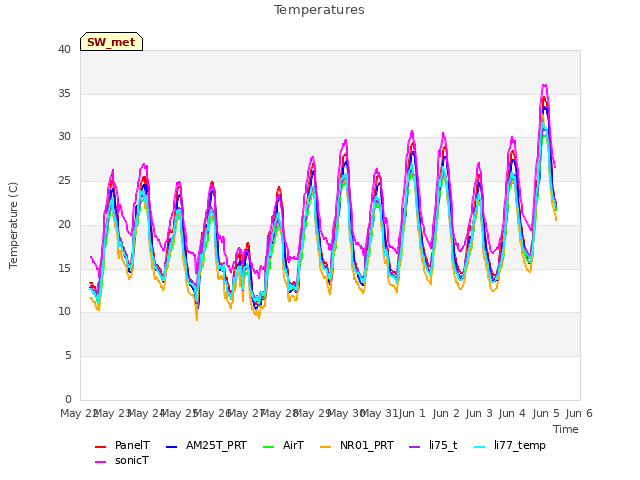Toggle li77_temp series in legend

(510, 445)
